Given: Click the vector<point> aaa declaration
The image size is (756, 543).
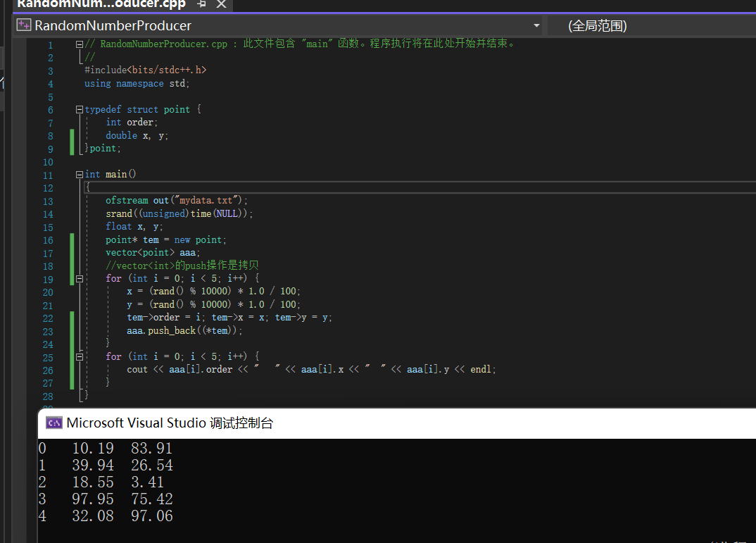Looking at the screenshot, I should point(152,252).
